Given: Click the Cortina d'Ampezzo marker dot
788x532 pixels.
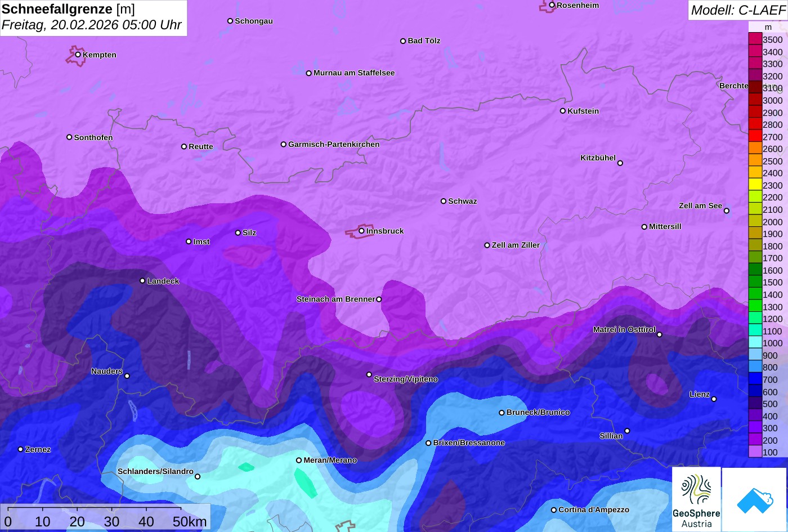Looking at the screenshot, I should tap(554, 510).
